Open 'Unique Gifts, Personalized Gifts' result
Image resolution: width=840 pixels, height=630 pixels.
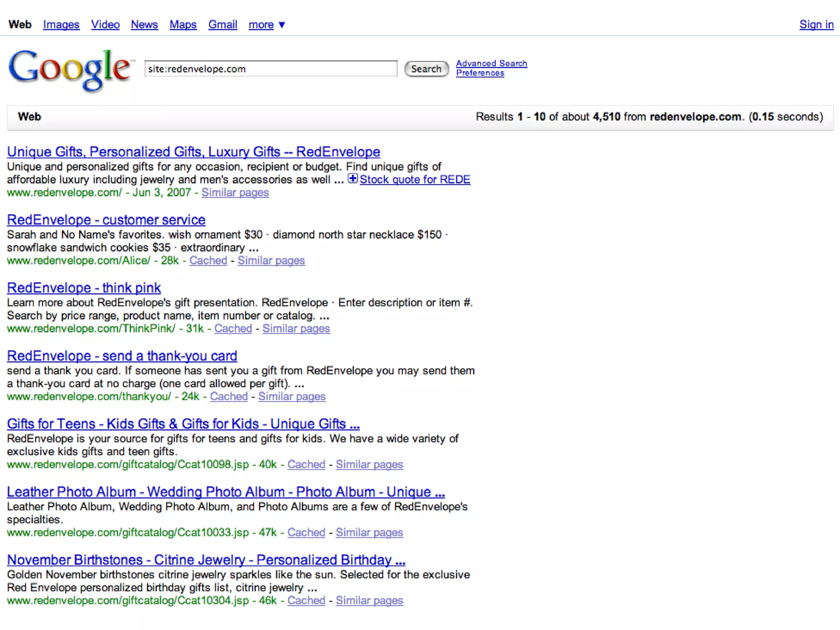194,152
